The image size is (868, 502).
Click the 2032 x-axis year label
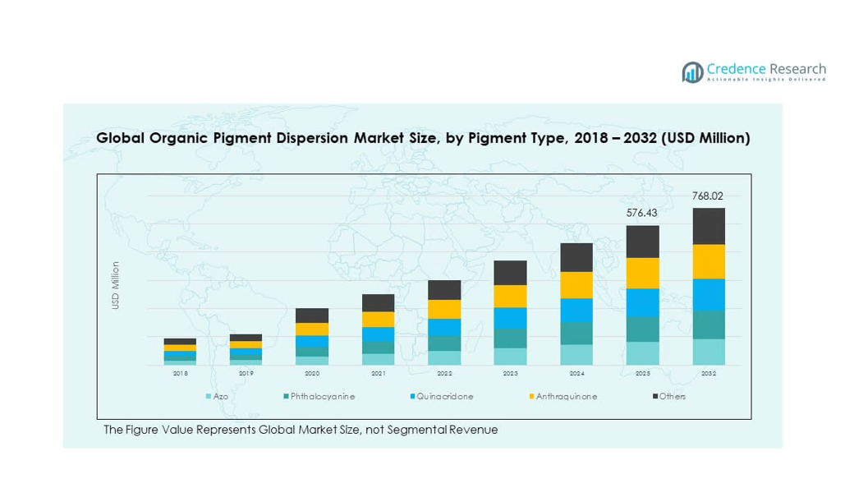pyautogui.click(x=708, y=374)
